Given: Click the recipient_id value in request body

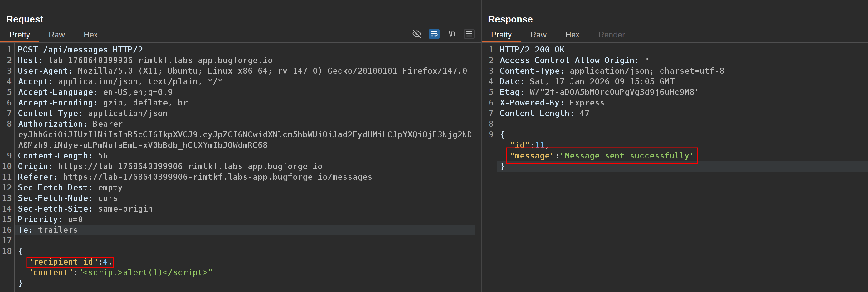Looking at the screenshot, I should point(105,262).
